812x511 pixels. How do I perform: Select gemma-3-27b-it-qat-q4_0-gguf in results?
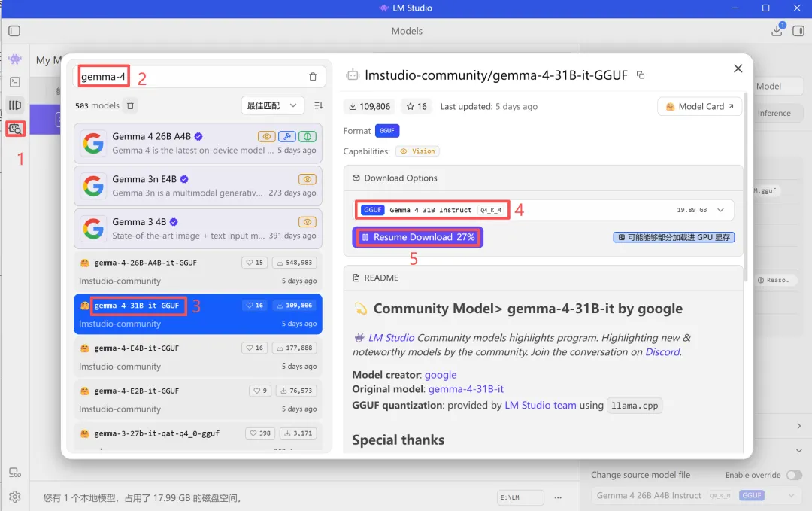tap(198, 436)
